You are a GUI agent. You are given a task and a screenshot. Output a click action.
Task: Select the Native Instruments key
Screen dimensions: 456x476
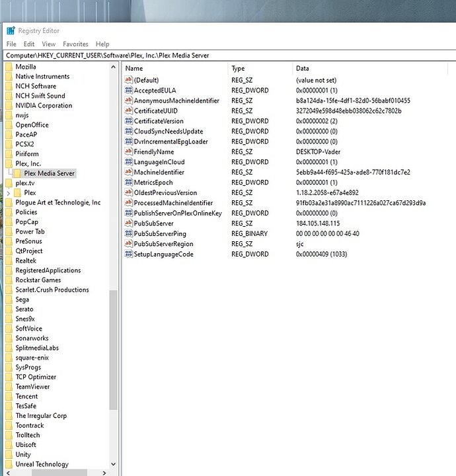[x=42, y=77]
